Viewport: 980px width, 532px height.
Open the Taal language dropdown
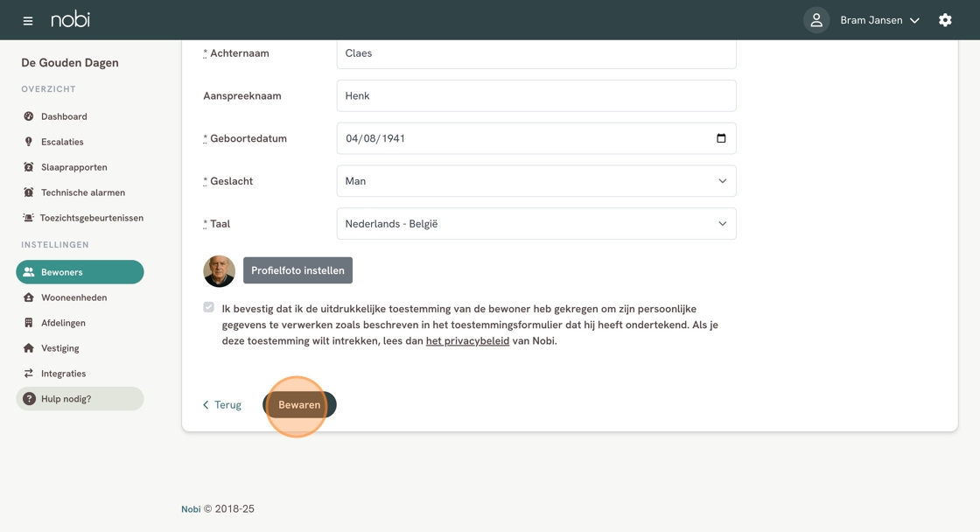pos(535,224)
